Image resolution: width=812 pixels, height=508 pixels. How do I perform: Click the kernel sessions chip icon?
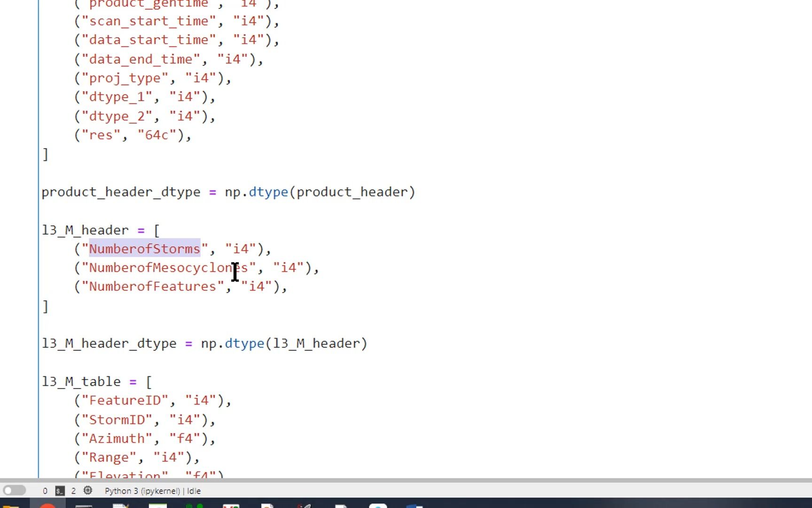pos(88,491)
